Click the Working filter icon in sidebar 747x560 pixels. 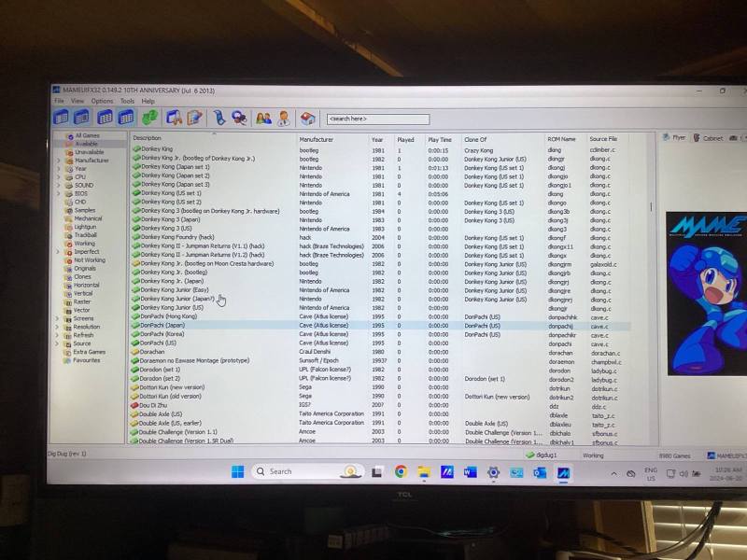[x=68, y=244]
